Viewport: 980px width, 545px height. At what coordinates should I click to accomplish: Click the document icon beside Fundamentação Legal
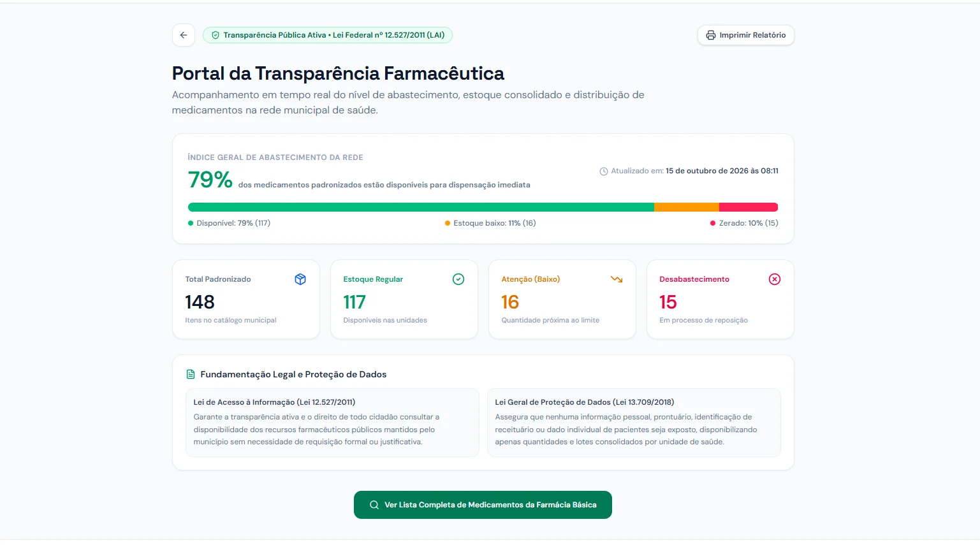(x=190, y=374)
